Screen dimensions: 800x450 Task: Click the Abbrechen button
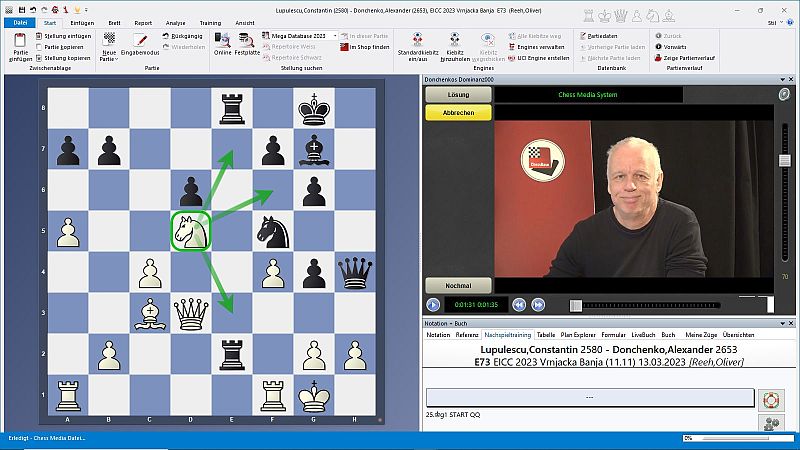point(458,112)
